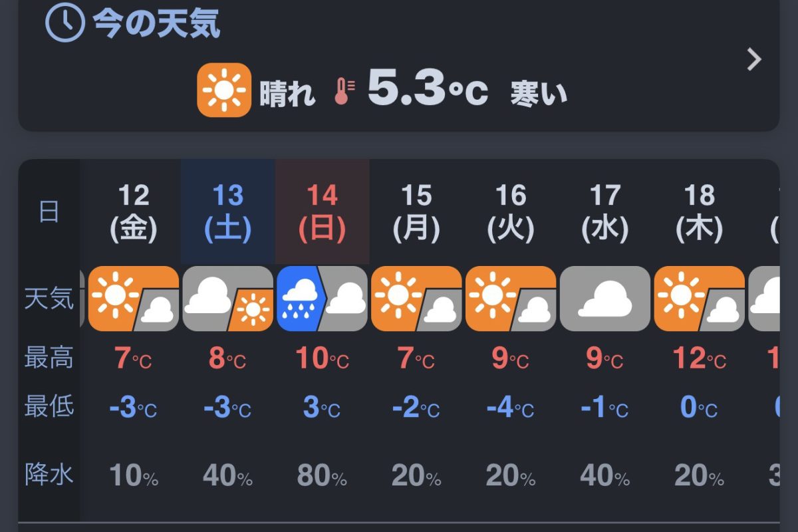Click Saturday the 13th cloudy weather icon
Screen dimensions: 798x532
tap(227, 299)
